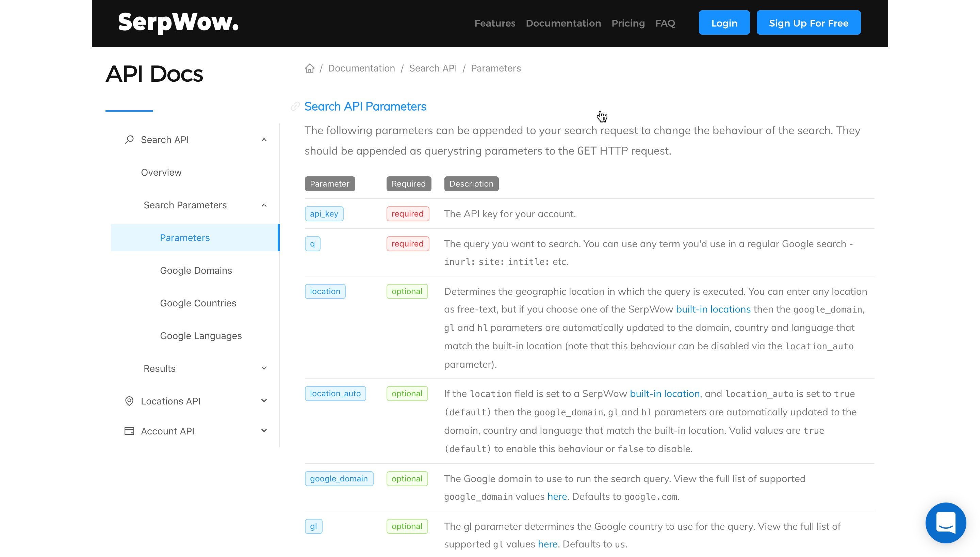Click Results sidebar label

(159, 368)
